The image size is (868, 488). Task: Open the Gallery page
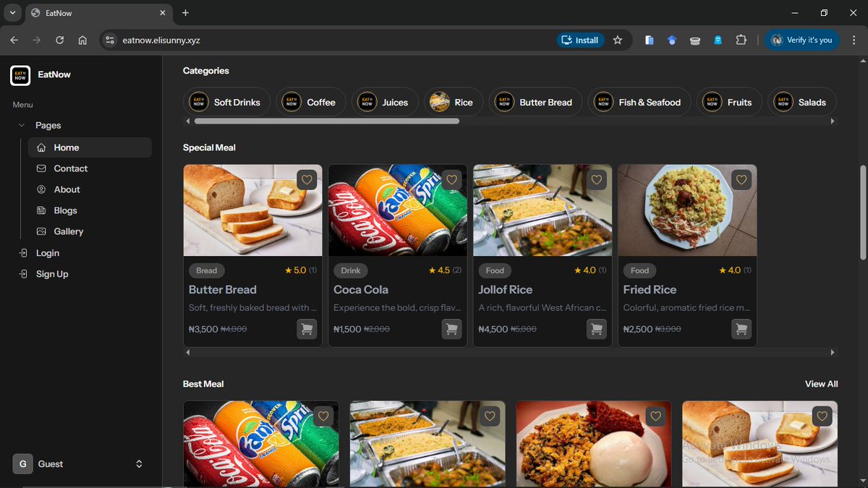(x=90, y=231)
